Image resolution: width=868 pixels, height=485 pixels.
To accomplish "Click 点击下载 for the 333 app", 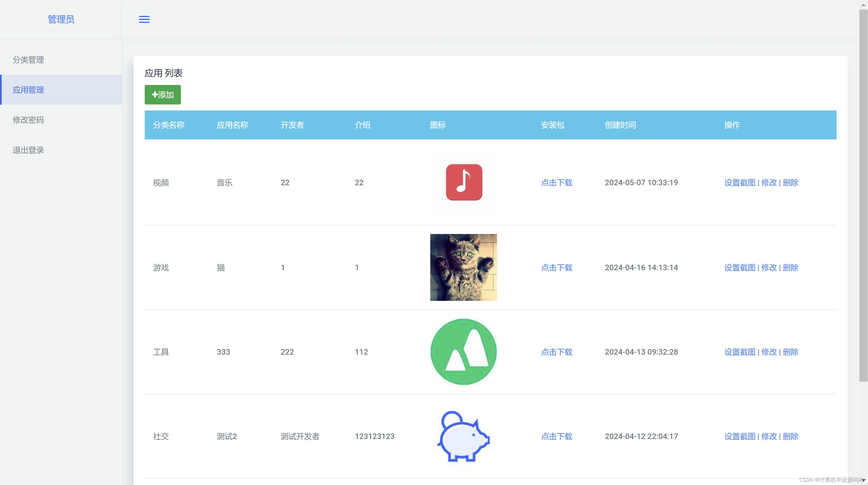I will 557,352.
